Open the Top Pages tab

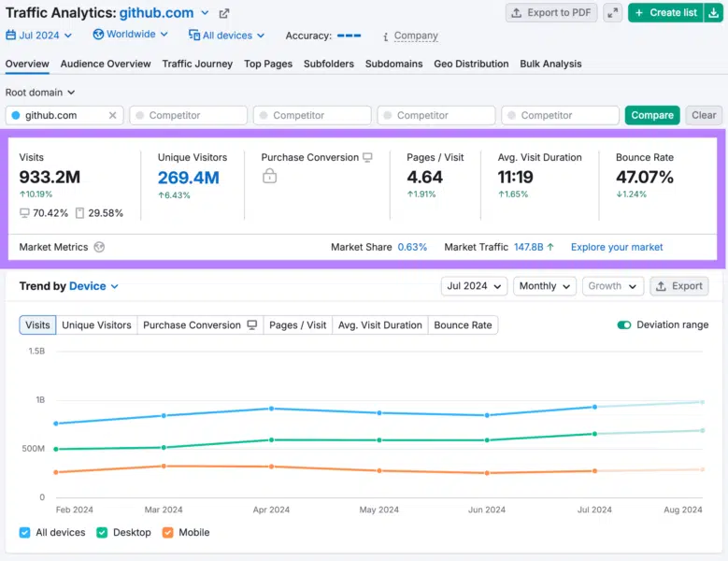(x=268, y=65)
